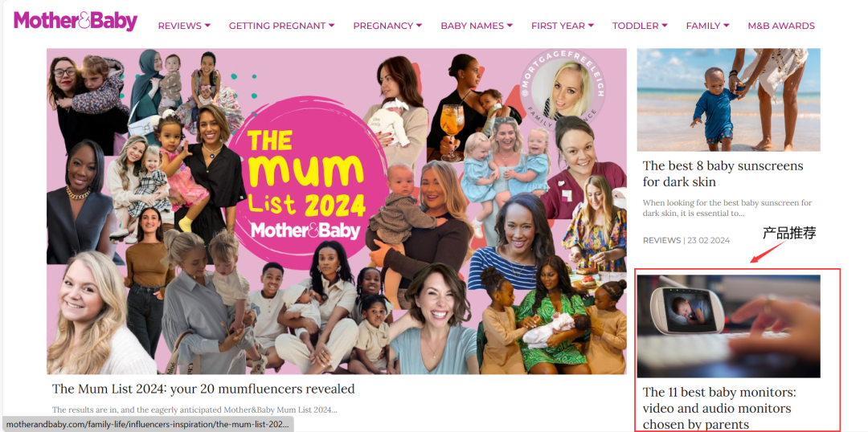Image resolution: width=868 pixels, height=432 pixels.
Task: Click the @mortgagefreeleigh circular profile badge
Action: click(x=563, y=90)
